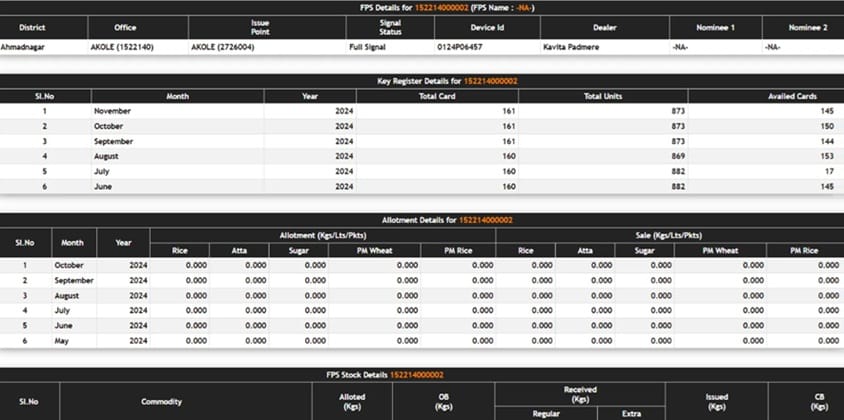Select Total Units header in Key Register
844x420 pixels.
pos(603,96)
